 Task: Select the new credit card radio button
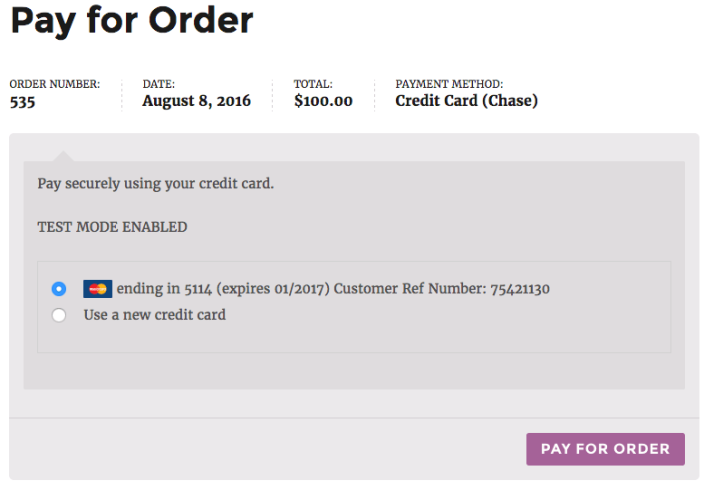(x=59, y=315)
